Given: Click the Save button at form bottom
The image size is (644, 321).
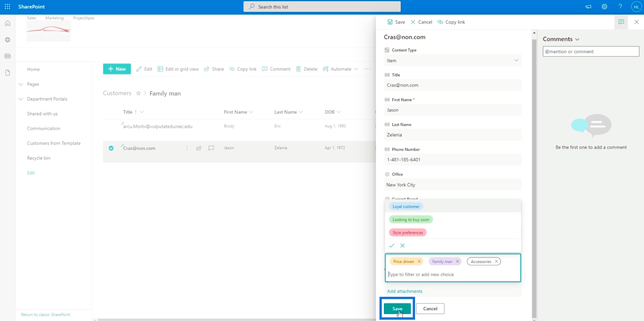Looking at the screenshot, I should (x=397, y=309).
